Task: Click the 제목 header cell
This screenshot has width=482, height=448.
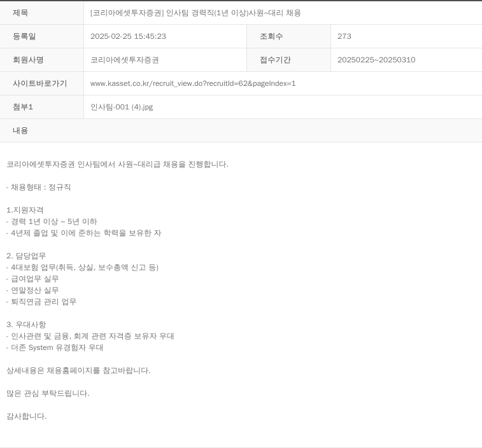Action: point(42,13)
